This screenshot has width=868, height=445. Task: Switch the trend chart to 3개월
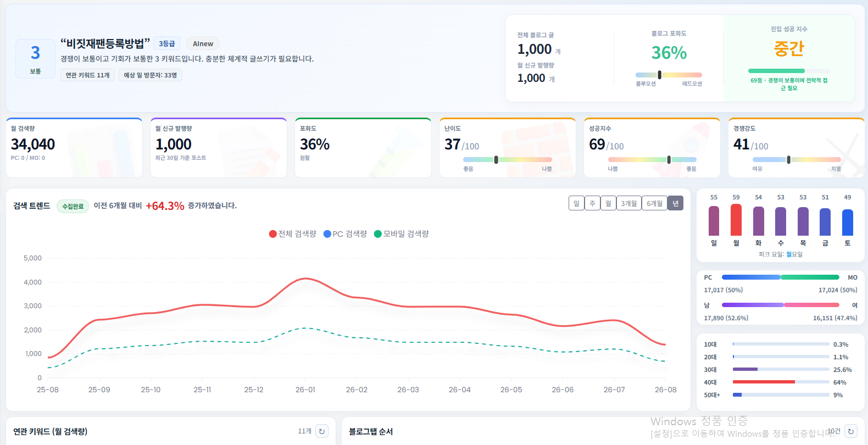point(629,203)
